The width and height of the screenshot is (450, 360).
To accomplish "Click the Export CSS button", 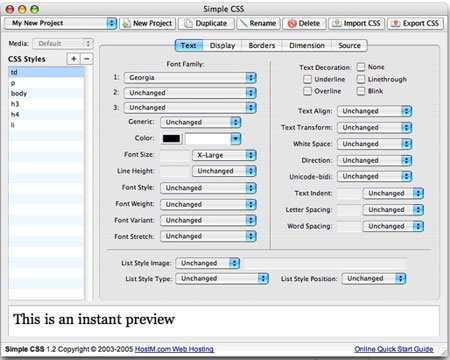I will pos(415,23).
